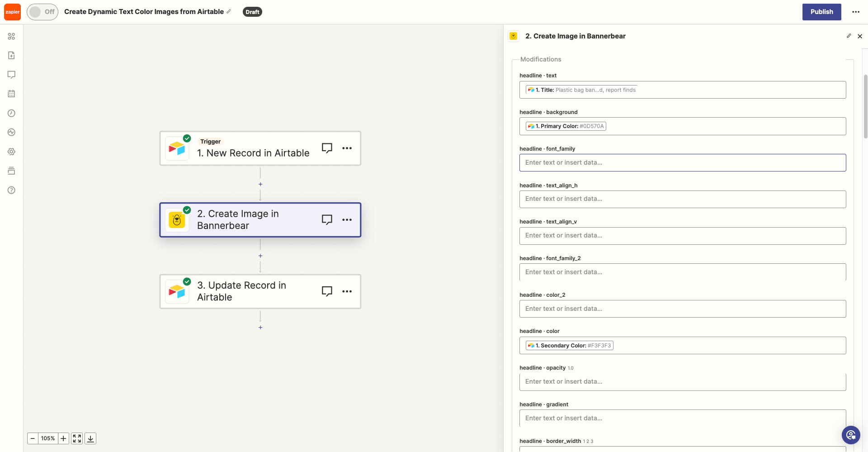Image resolution: width=868 pixels, height=452 pixels.
Task: Add a step with the plus below the trigger
Action: (260, 184)
